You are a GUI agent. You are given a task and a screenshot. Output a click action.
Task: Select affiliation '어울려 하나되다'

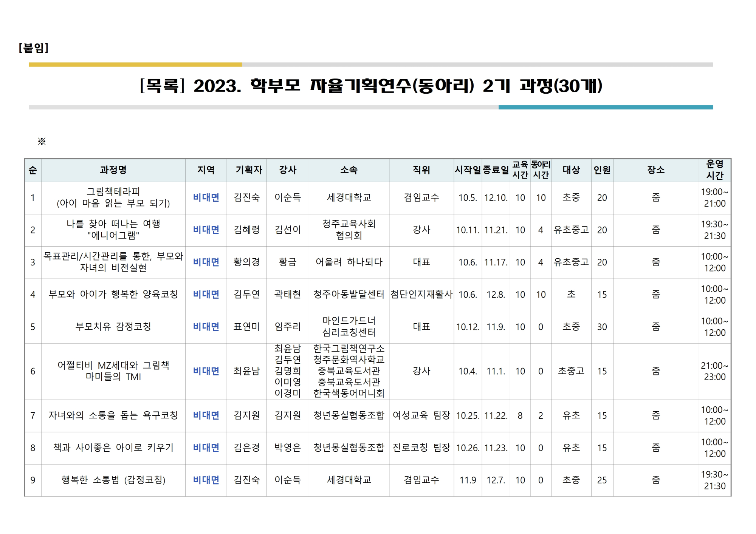[x=349, y=262]
